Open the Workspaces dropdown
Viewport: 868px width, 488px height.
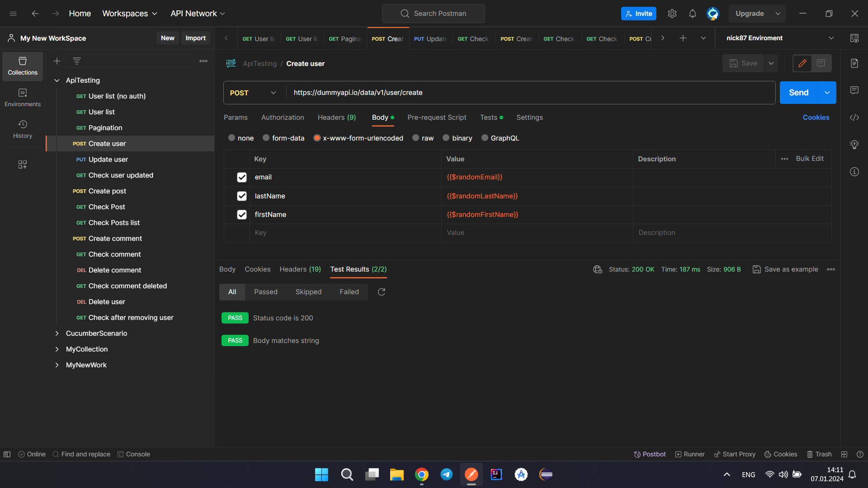tap(130, 14)
